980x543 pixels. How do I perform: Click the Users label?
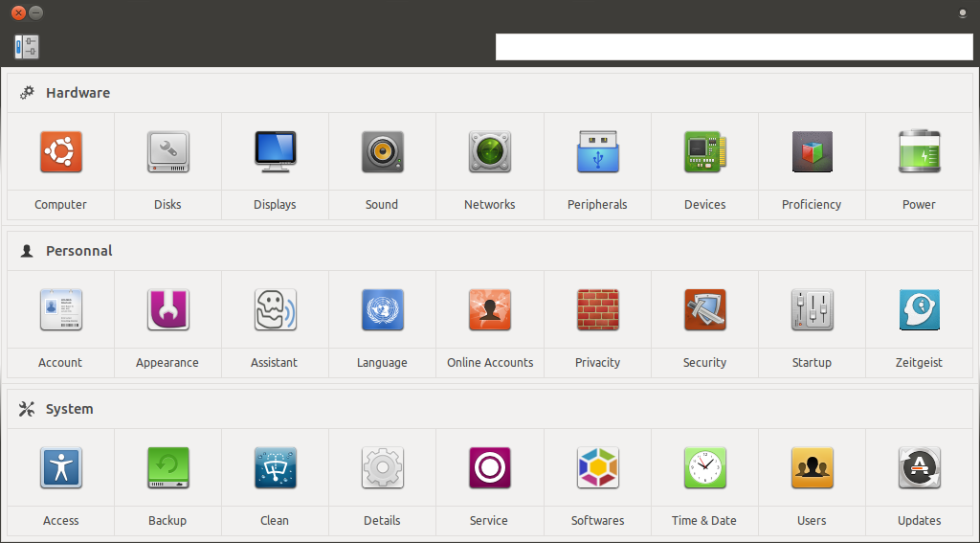point(812,520)
